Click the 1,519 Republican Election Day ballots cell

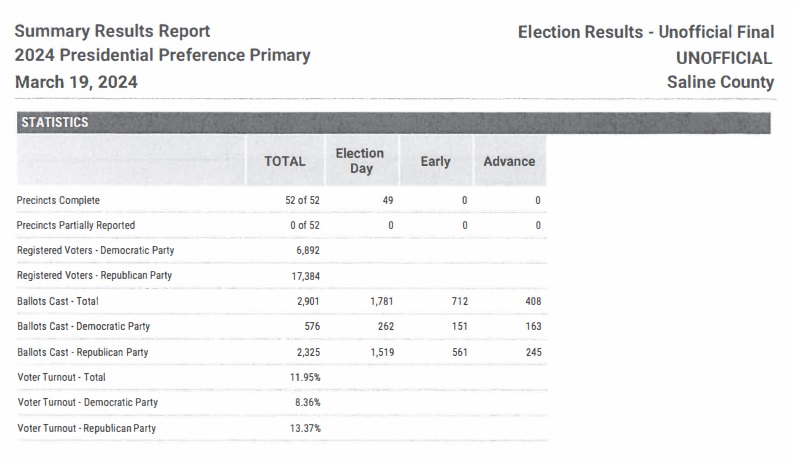[380, 352]
